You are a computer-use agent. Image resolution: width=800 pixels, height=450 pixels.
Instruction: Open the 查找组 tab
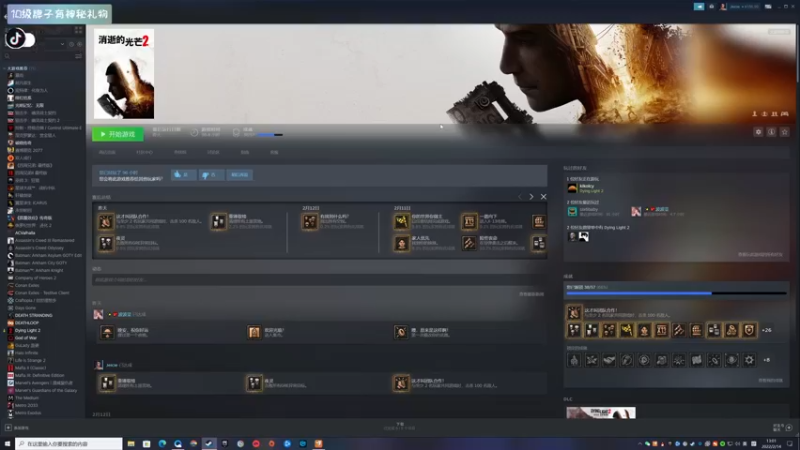(180, 153)
